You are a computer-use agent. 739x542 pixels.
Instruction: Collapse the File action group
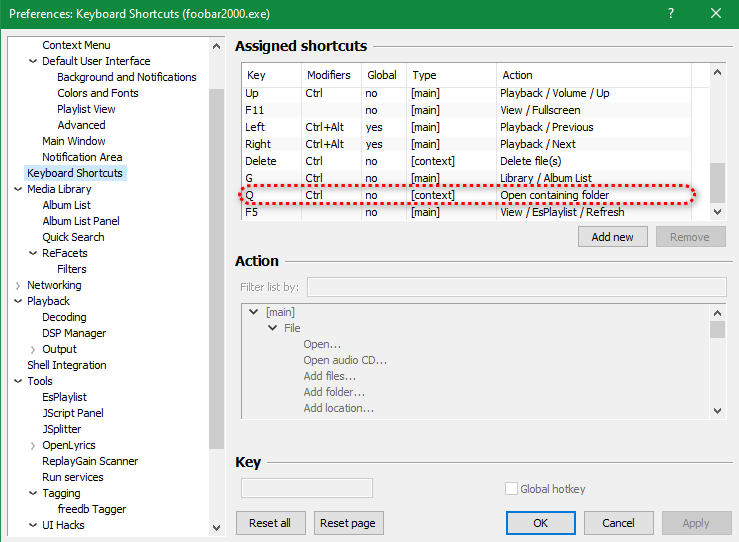[273, 328]
